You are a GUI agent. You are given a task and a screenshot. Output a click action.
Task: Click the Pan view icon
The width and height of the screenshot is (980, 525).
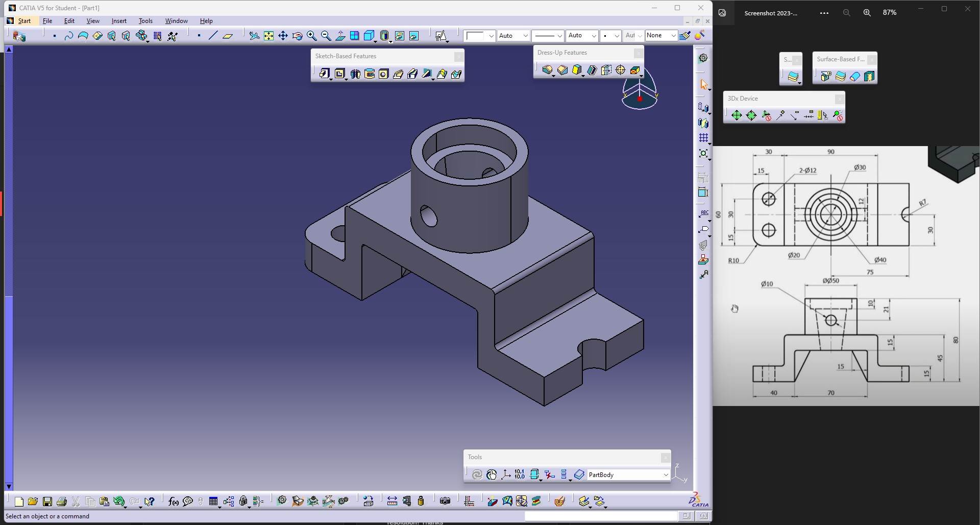click(283, 35)
